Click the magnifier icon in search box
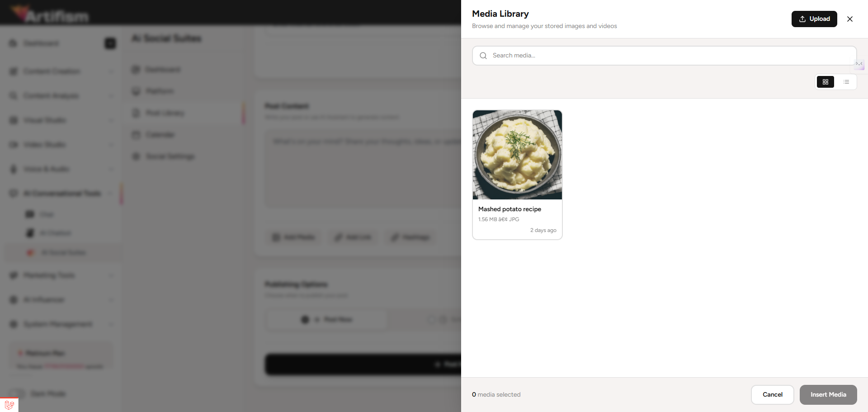868x412 pixels. click(483, 56)
